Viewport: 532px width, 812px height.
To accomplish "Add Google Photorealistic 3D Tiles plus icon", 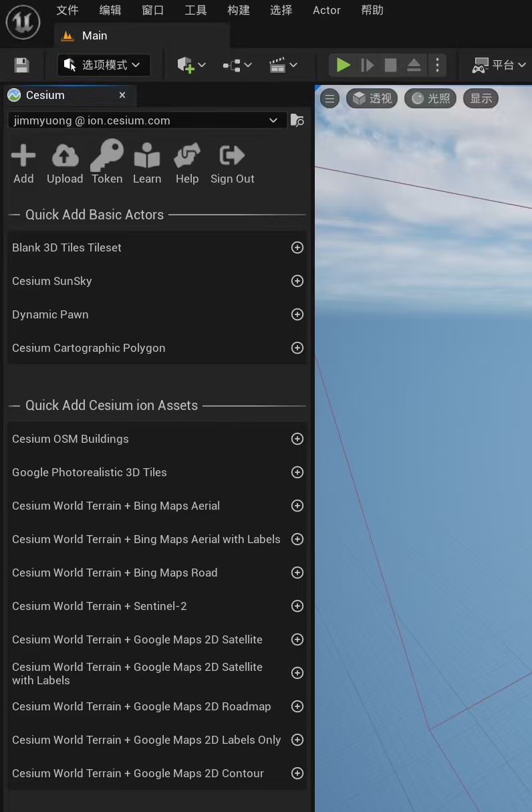I will click(297, 472).
